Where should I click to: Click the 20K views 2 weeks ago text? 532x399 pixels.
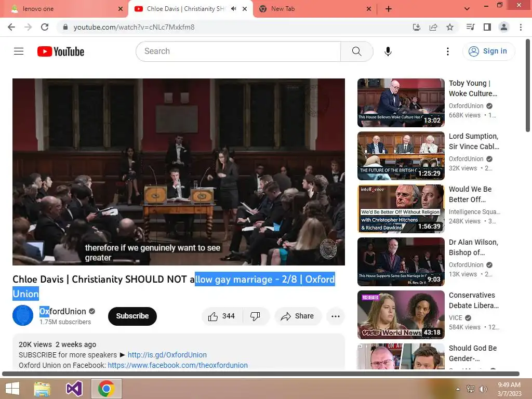(57, 344)
